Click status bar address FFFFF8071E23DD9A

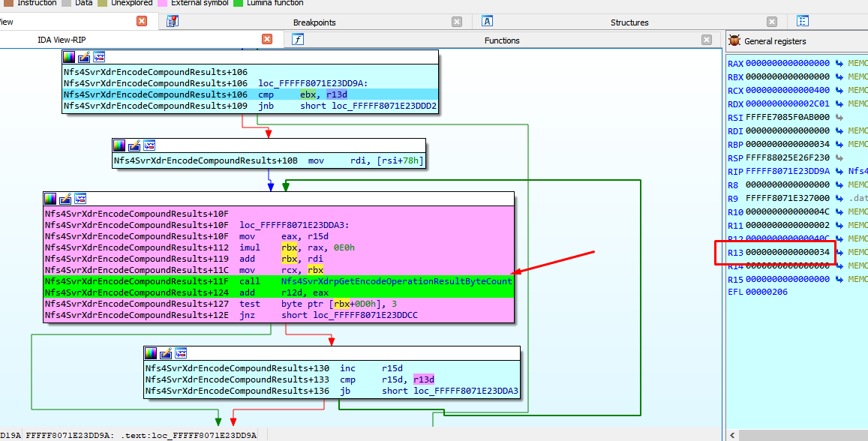[69, 436]
